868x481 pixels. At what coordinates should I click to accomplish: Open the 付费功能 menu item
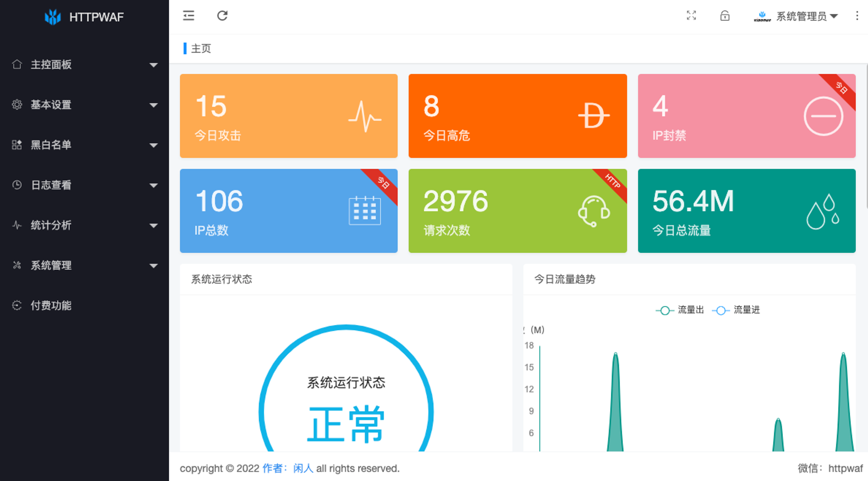point(51,306)
